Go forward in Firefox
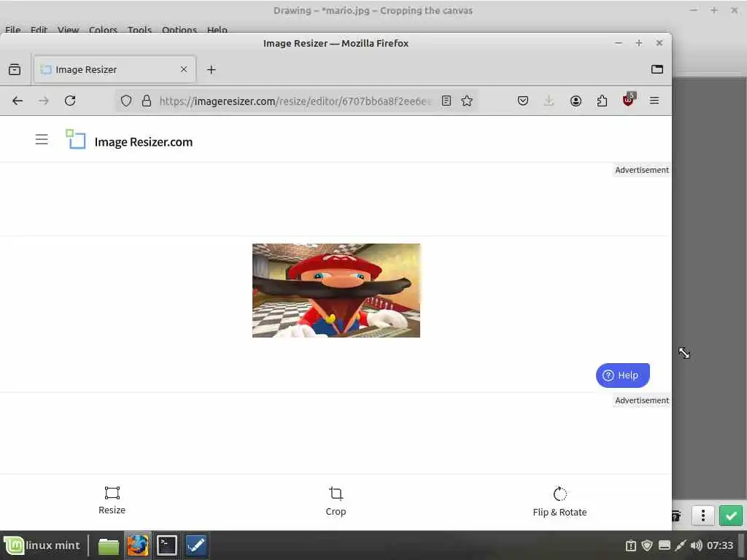The image size is (747, 560). pyautogui.click(x=44, y=101)
